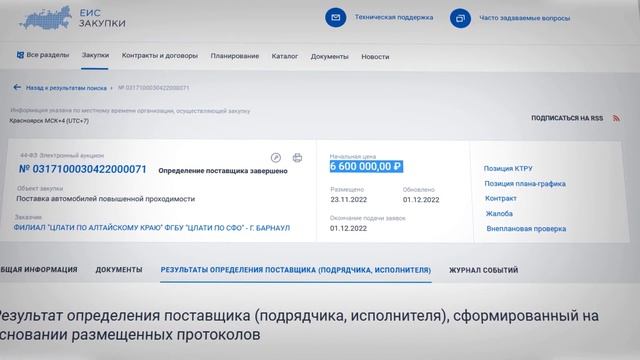This screenshot has width=640, height=360.
Task: Click the RSS feed icon
Action: coord(616,118)
